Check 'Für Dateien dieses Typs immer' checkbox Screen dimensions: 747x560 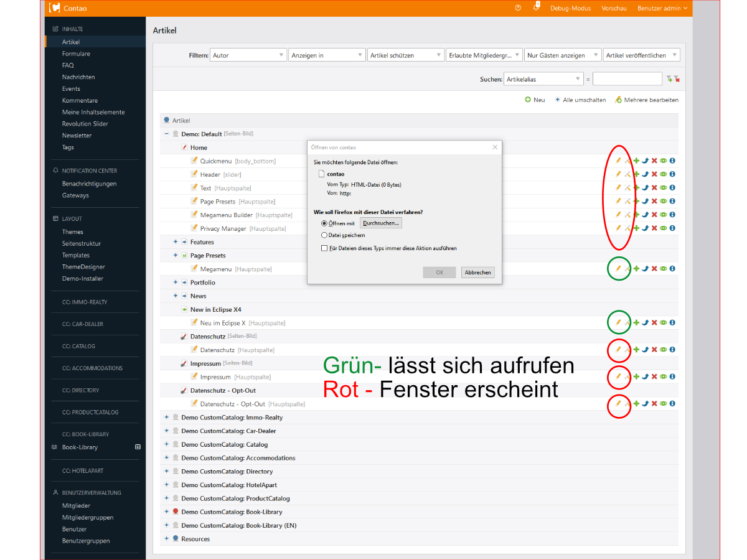pyautogui.click(x=324, y=248)
